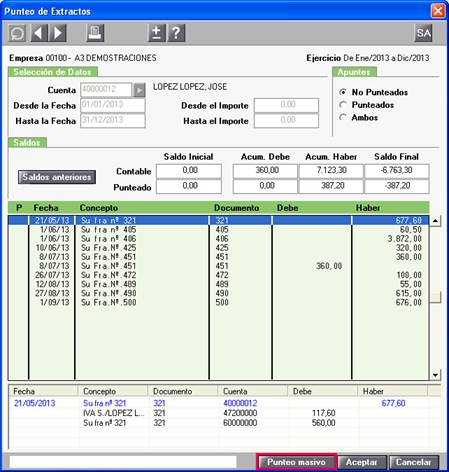
Task: Click Contable Saldo Final value -6.763,30
Action: pyautogui.click(x=397, y=171)
